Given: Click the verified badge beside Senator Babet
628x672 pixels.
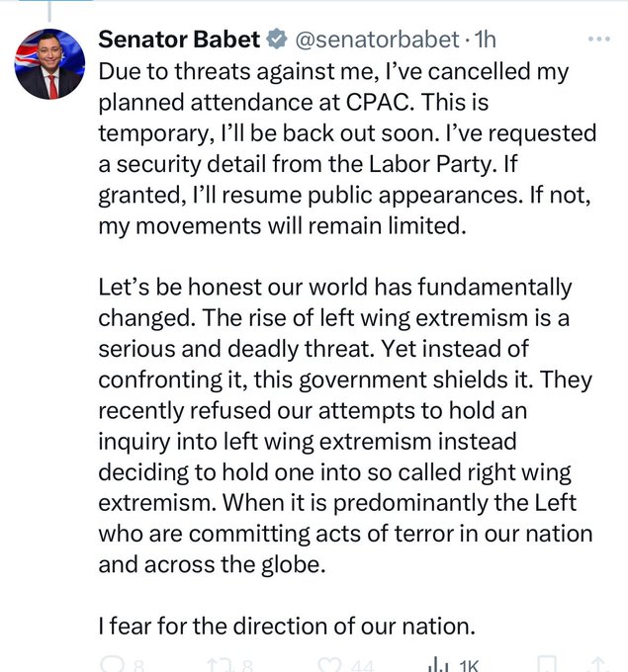Looking at the screenshot, I should tap(277, 39).
